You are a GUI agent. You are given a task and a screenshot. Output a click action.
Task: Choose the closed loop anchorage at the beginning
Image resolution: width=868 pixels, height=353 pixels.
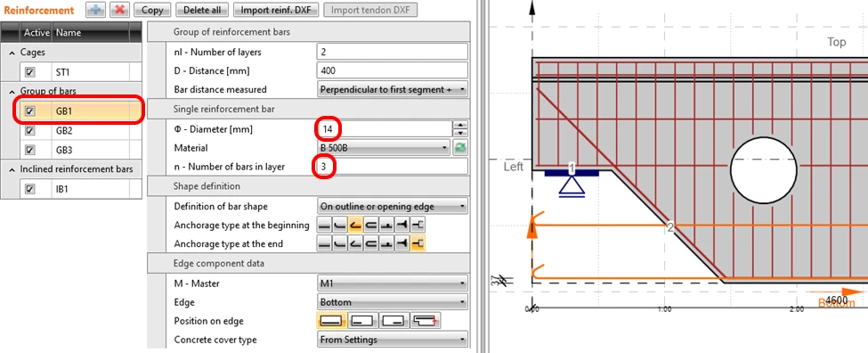(371, 225)
